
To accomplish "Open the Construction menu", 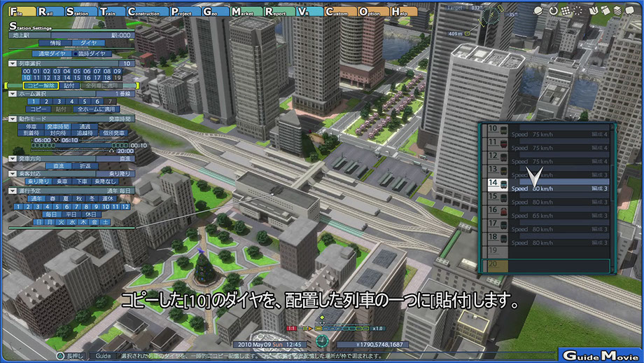I will click(x=143, y=12).
